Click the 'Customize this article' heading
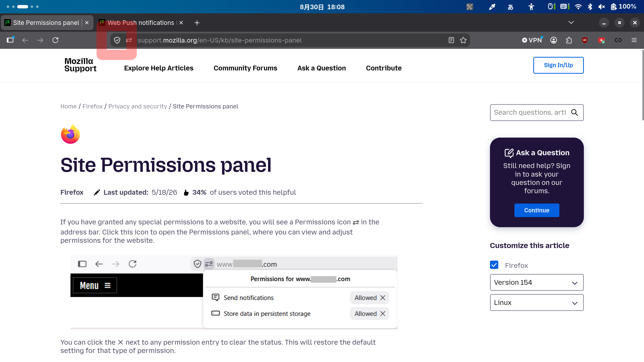Screen dimensions: 644x362 coord(529,246)
